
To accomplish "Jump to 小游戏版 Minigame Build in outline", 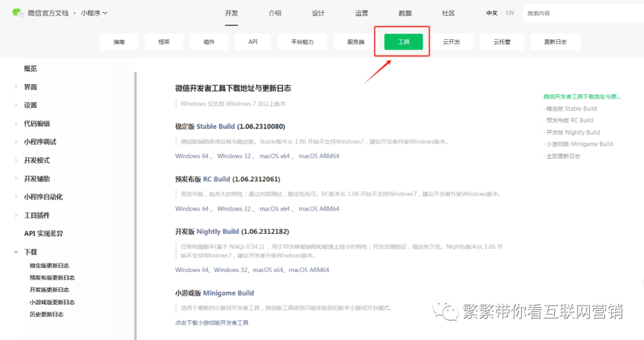I will pyautogui.click(x=580, y=144).
